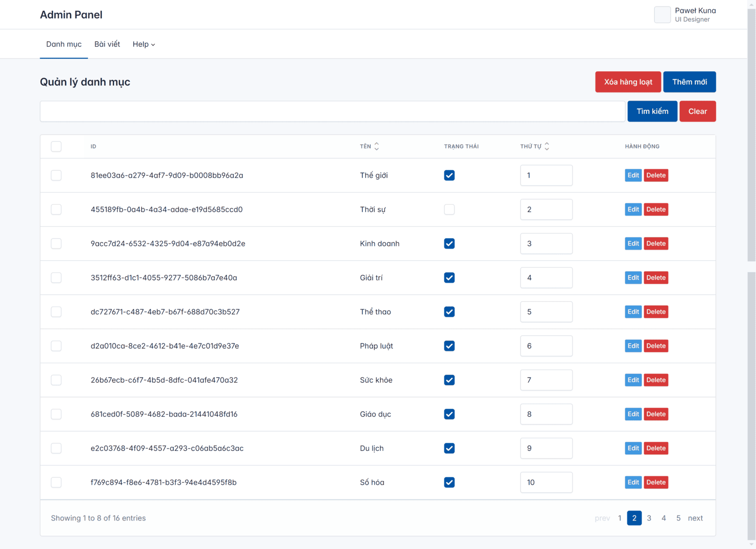Enable status checkbox for Thời sự
This screenshot has width=756, height=549.
coord(449,209)
